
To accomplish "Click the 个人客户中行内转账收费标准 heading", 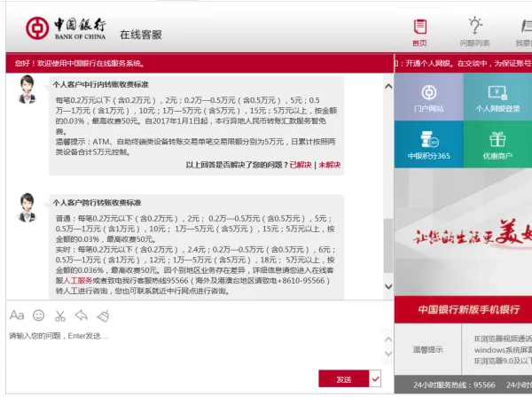I will [x=101, y=84].
